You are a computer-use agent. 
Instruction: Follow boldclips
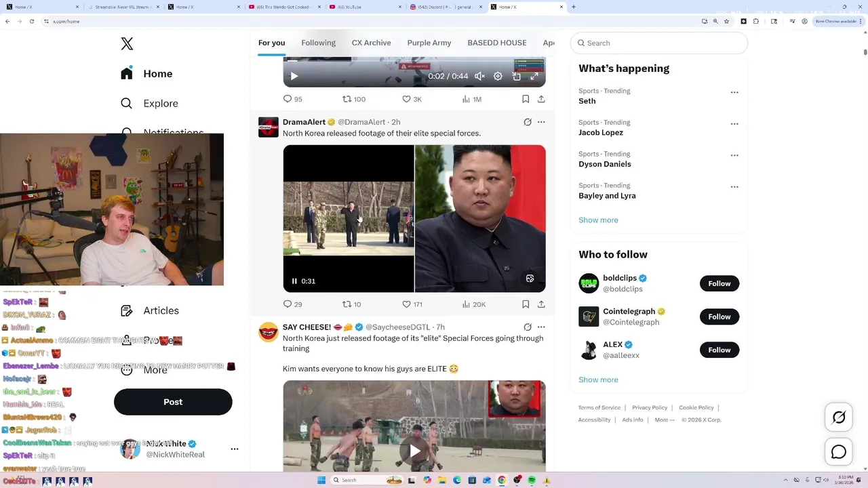[x=719, y=283]
